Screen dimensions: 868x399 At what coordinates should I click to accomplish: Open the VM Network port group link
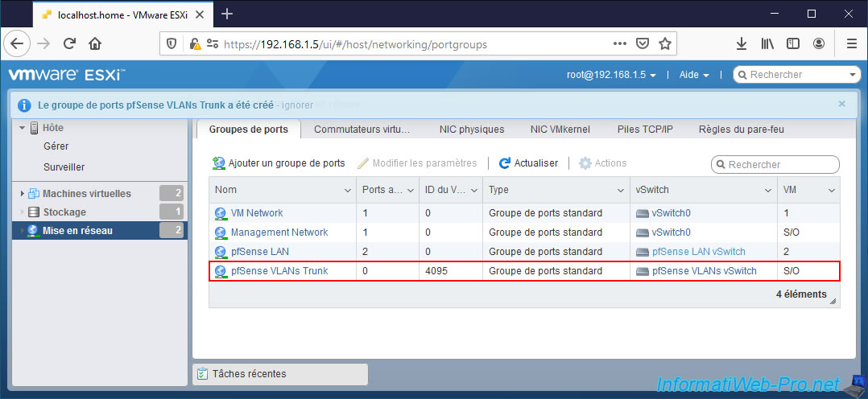coord(256,212)
